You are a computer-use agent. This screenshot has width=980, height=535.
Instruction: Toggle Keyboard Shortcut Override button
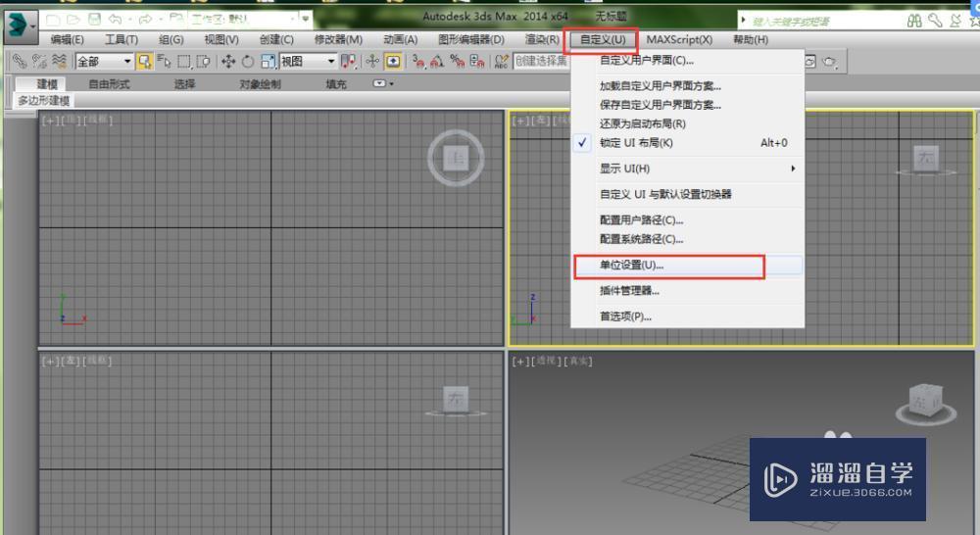[393, 62]
